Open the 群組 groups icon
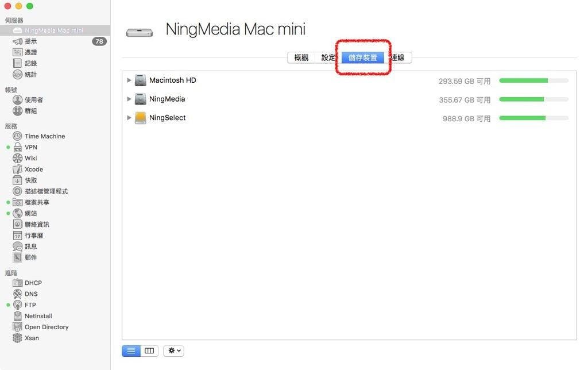The width and height of the screenshot is (588, 370). (x=18, y=111)
